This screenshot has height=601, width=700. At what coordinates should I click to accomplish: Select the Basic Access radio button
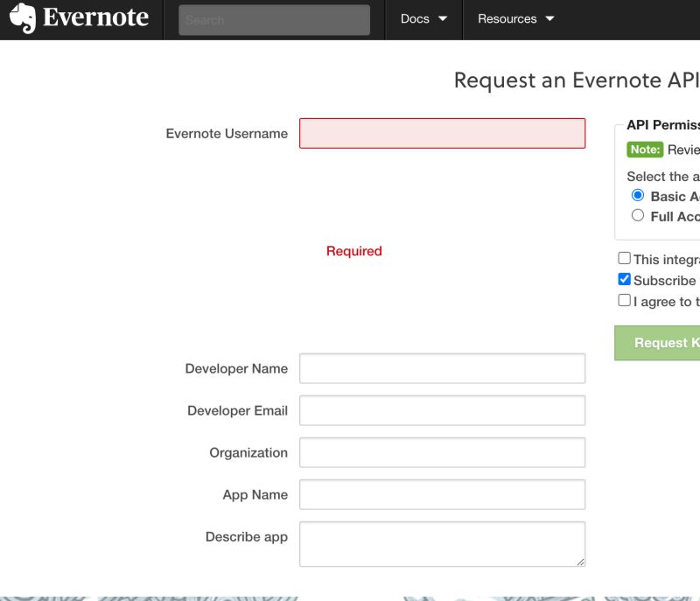point(638,195)
